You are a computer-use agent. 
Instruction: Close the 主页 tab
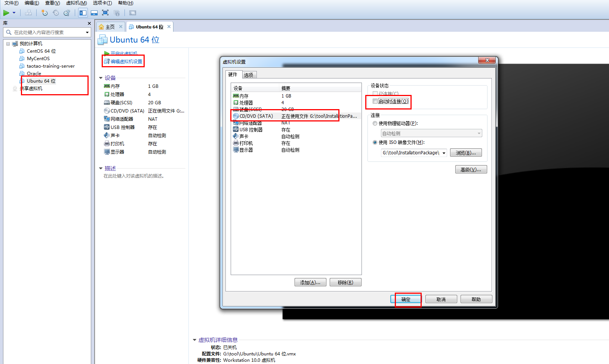[120, 27]
